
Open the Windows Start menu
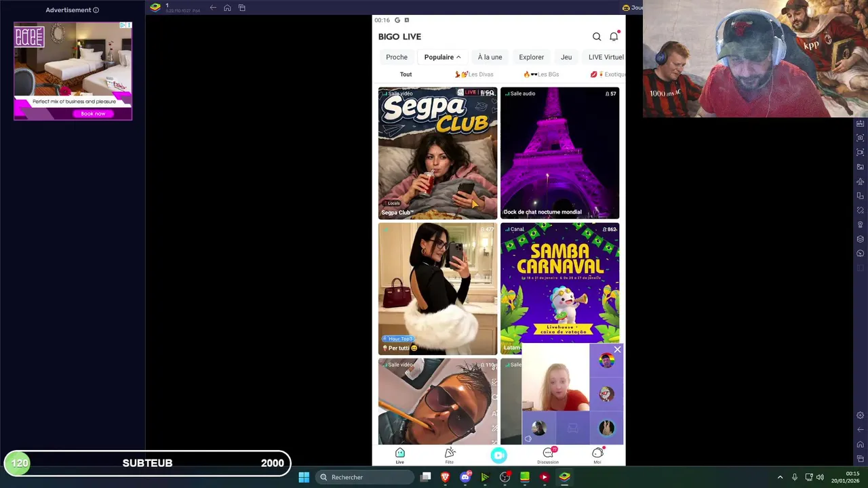(x=304, y=477)
